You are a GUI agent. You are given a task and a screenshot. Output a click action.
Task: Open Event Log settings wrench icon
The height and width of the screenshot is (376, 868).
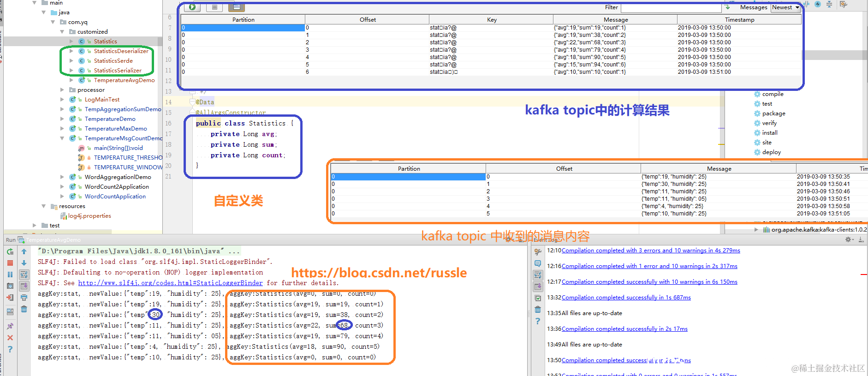538,252
